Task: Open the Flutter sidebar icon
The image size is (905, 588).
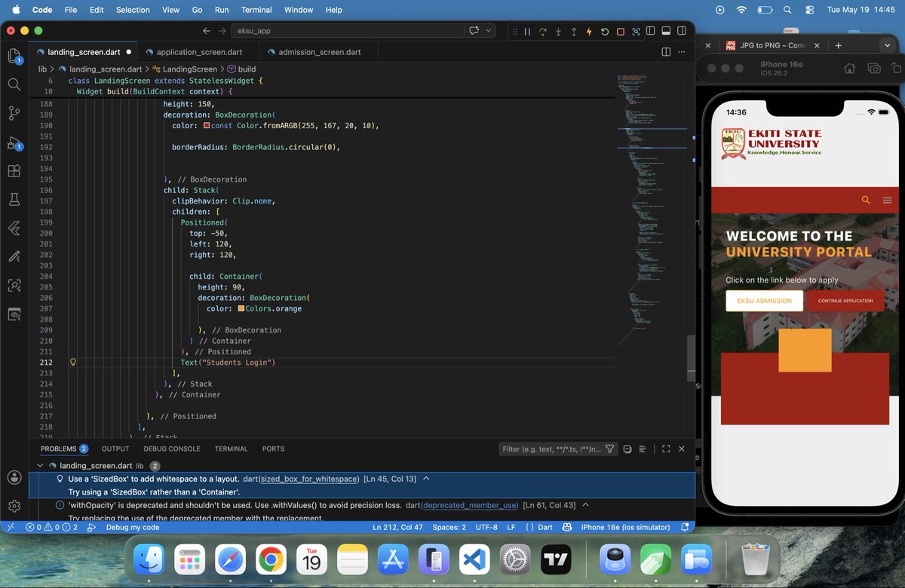Action: coord(14,228)
